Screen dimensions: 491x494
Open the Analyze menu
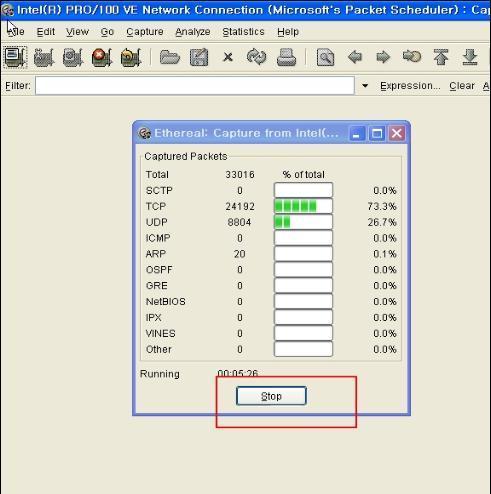(193, 32)
